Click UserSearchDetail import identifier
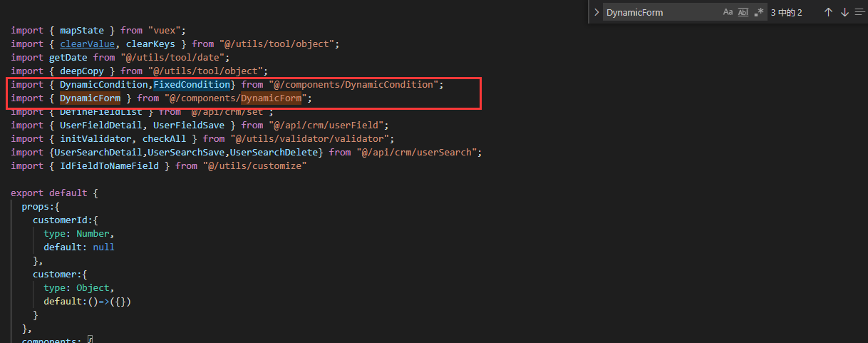Image resolution: width=868 pixels, height=343 pixels. (x=98, y=152)
